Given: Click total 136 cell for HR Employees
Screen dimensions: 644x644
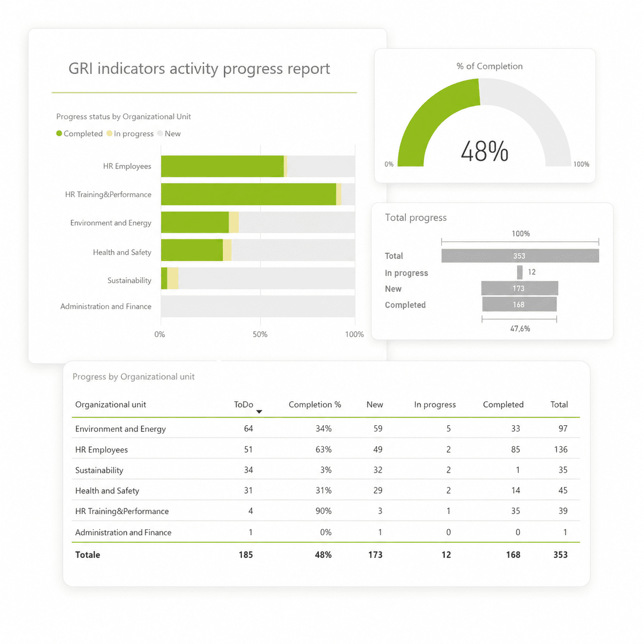Looking at the screenshot, I should pyautogui.click(x=561, y=449).
